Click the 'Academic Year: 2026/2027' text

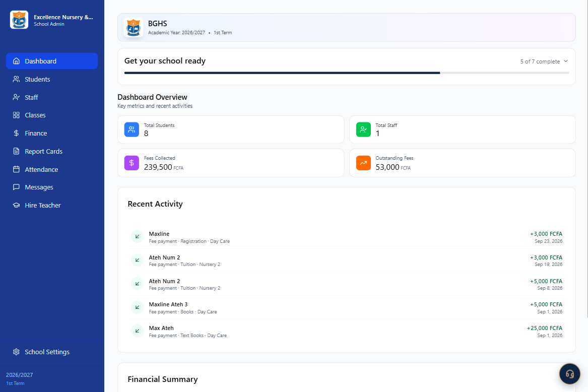click(177, 33)
